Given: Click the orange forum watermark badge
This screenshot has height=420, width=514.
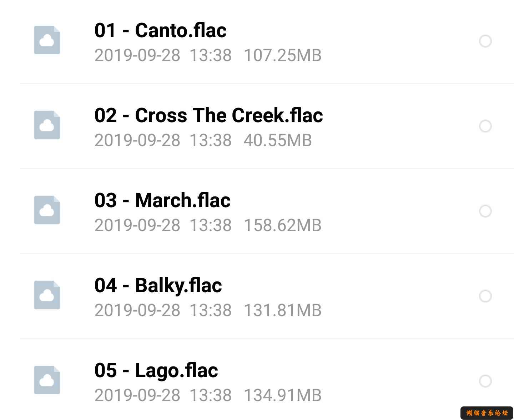Looking at the screenshot, I should point(487,413).
